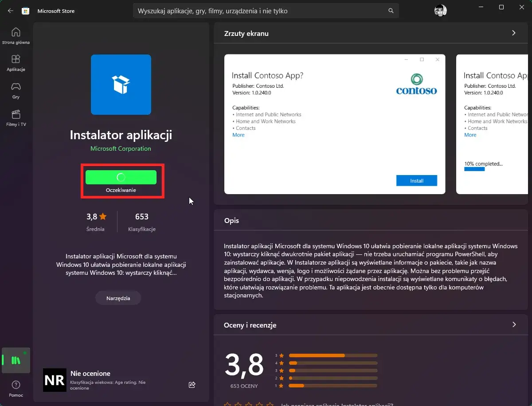Open the Strona główna section

point(16,35)
